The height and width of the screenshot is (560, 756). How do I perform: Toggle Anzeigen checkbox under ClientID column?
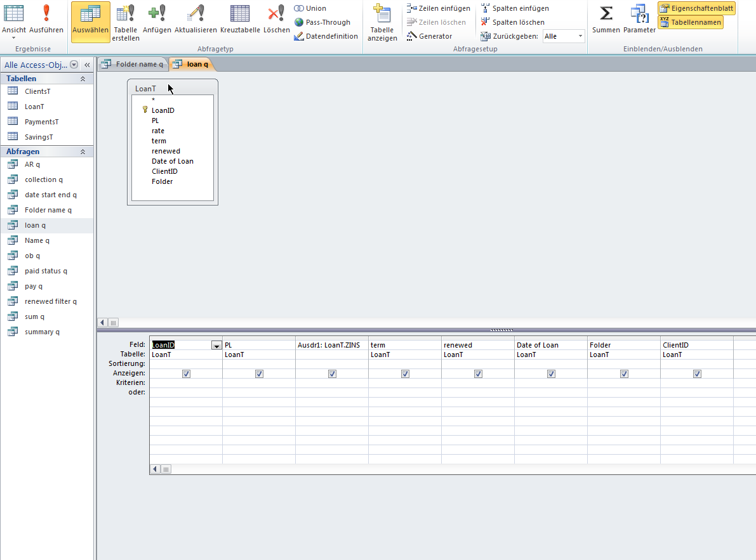697,374
